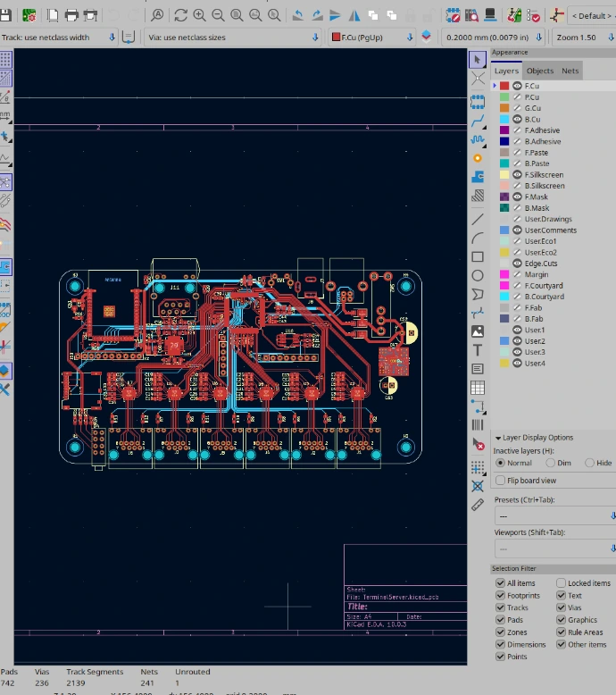Viewport: 616px width, 695px height.
Task: Collapse Layer Display Options section
Action: [498, 438]
